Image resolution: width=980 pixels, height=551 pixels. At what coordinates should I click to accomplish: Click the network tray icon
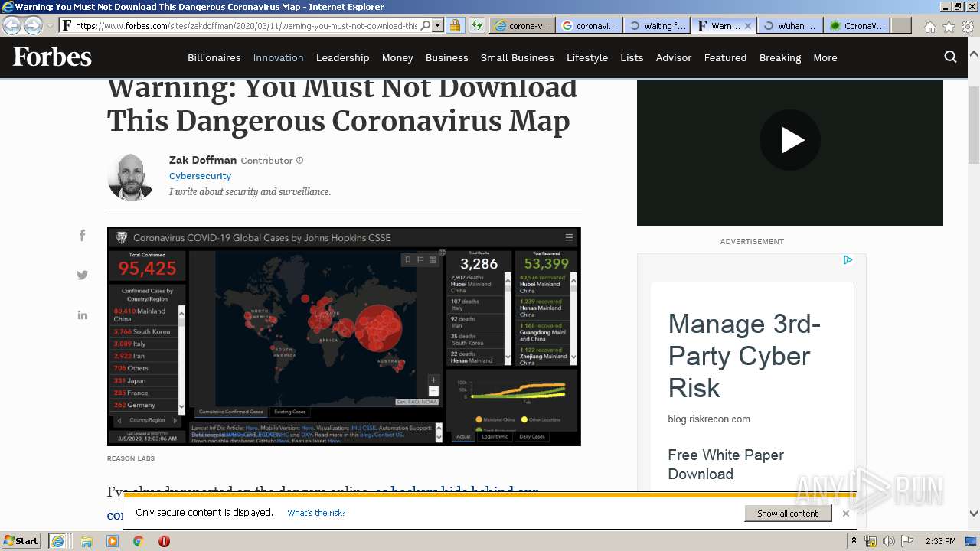click(x=871, y=541)
